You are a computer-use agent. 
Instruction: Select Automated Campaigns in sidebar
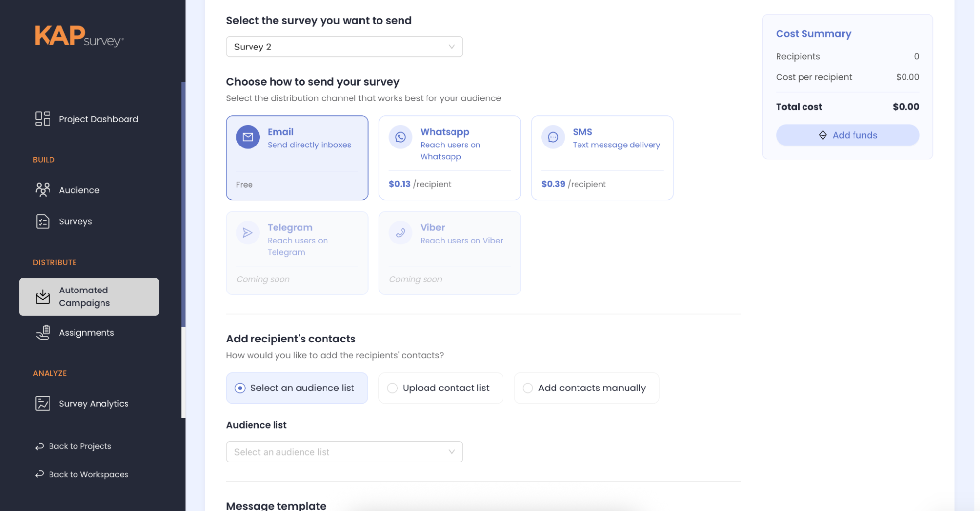(x=89, y=296)
